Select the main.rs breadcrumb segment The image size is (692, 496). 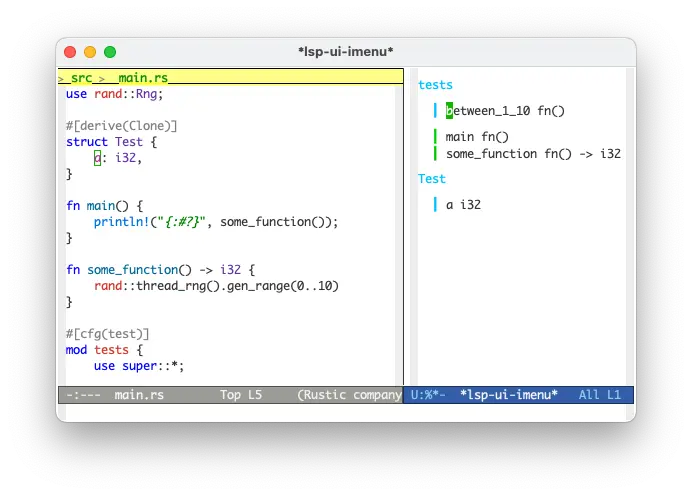click(143, 78)
